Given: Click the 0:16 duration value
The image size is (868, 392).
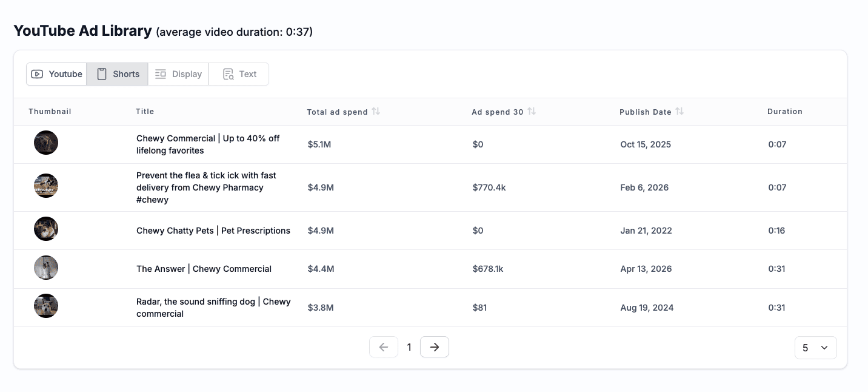Looking at the screenshot, I should (776, 231).
